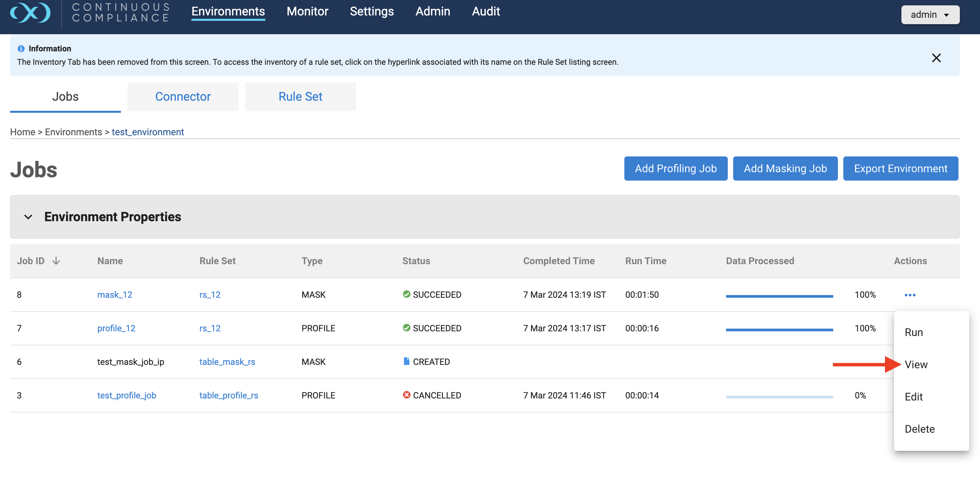
Task: Click the Continuous Compliance logo icon
Action: (30, 12)
